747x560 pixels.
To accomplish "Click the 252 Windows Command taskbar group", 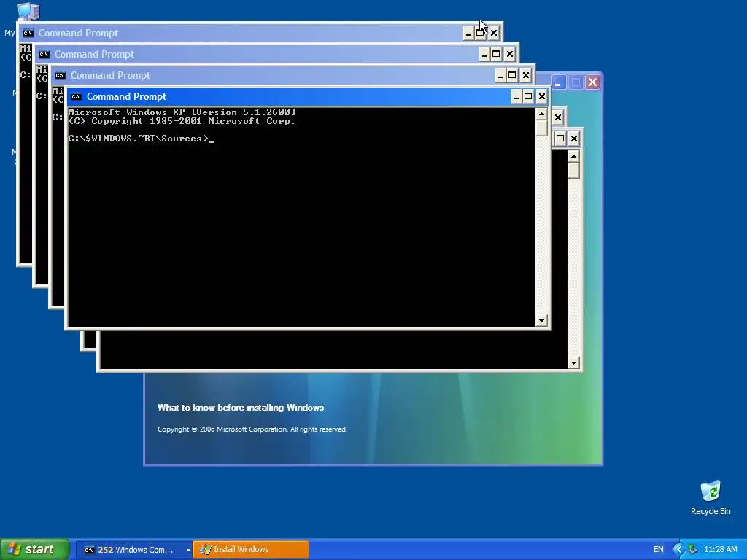I will pyautogui.click(x=134, y=550).
